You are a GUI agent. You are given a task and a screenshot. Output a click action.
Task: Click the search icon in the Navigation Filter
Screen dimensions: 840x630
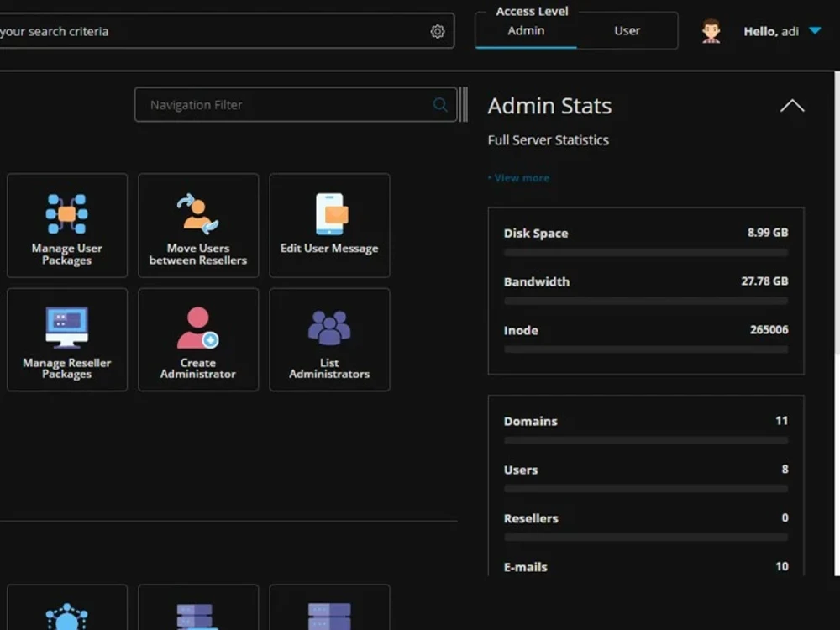(439, 104)
